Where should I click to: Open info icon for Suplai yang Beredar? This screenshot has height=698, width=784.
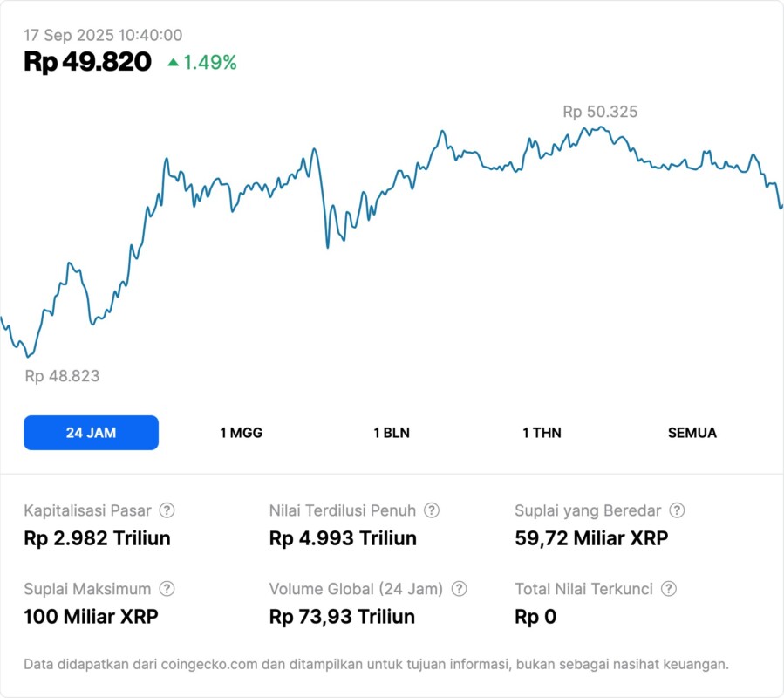click(x=677, y=510)
